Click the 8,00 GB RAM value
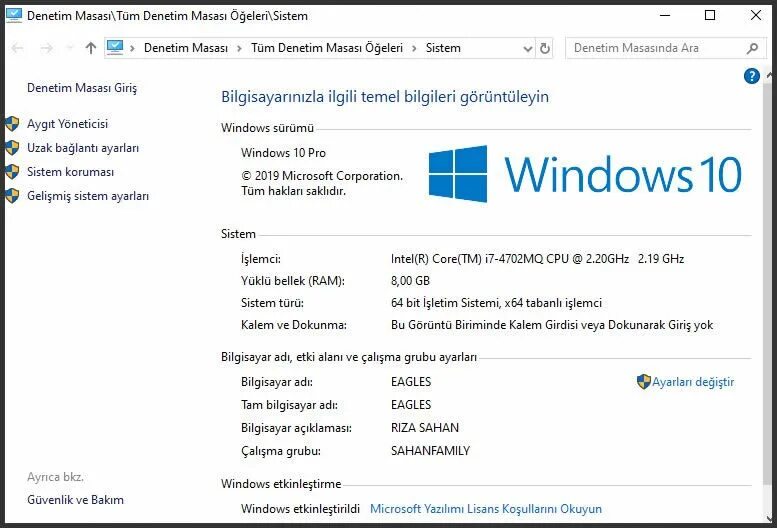The height and width of the screenshot is (528, 777). click(410, 281)
